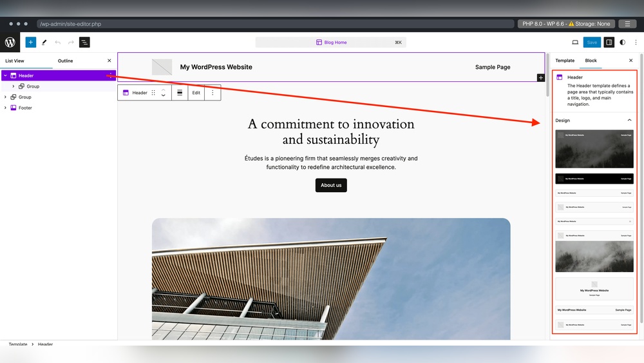Choose the dark forest header design
Image resolution: width=644 pixels, height=363 pixels.
pyautogui.click(x=594, y=149)
